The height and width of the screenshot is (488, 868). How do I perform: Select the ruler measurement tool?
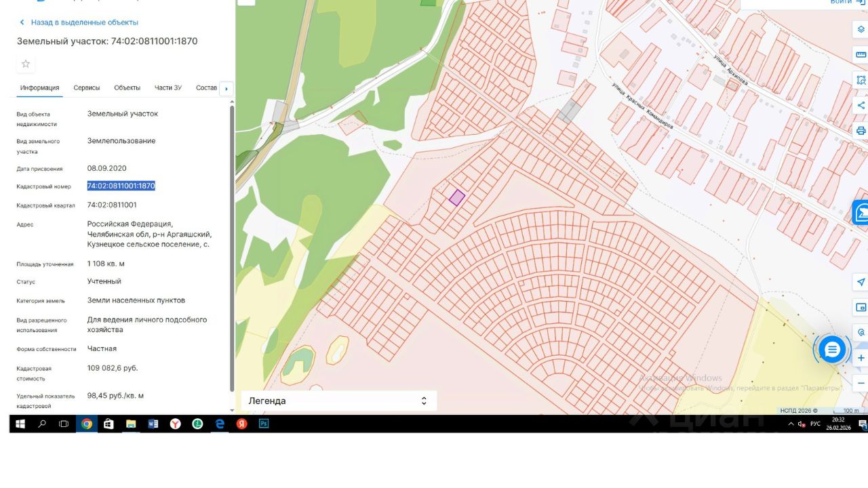(x=861, y=54)
